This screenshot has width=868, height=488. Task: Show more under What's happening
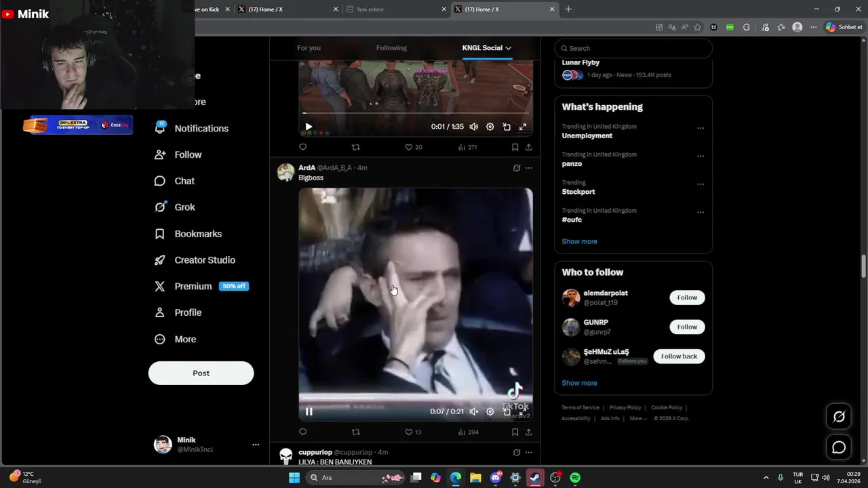pyautogui.click(x=579, y=241)
